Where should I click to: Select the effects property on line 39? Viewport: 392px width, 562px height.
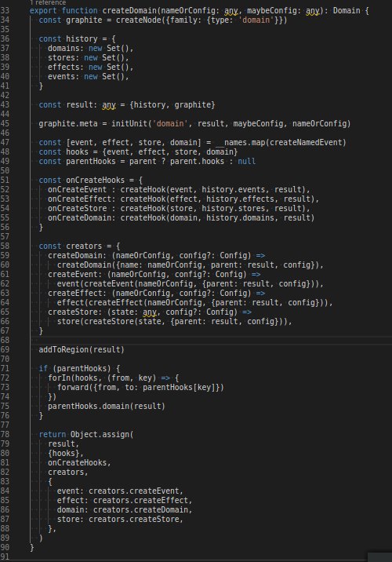point(64,67)
